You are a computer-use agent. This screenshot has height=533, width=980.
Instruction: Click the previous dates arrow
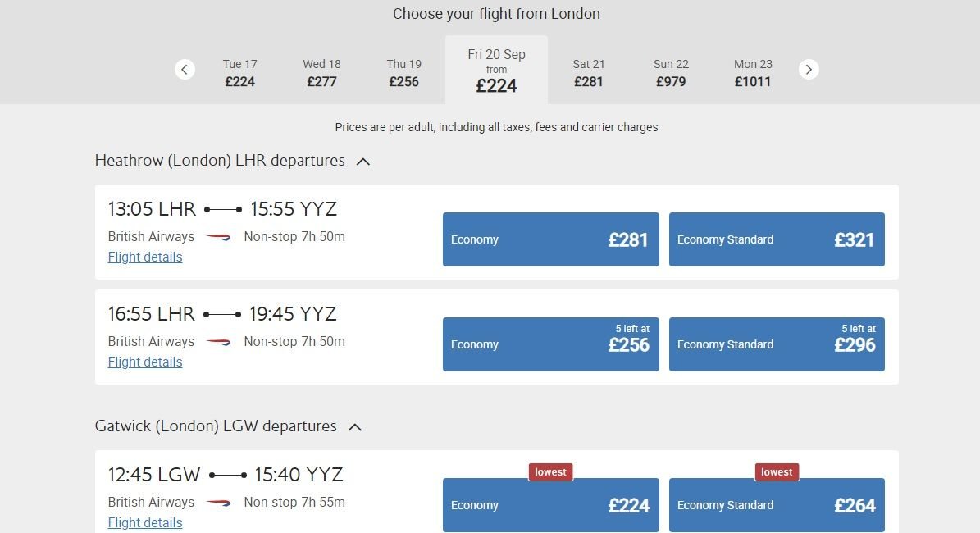pyautogui.click(x=185, y=70)
